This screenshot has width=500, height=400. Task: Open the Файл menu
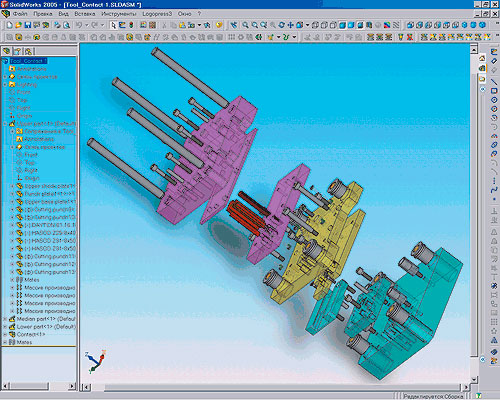(x=20, y=14)
